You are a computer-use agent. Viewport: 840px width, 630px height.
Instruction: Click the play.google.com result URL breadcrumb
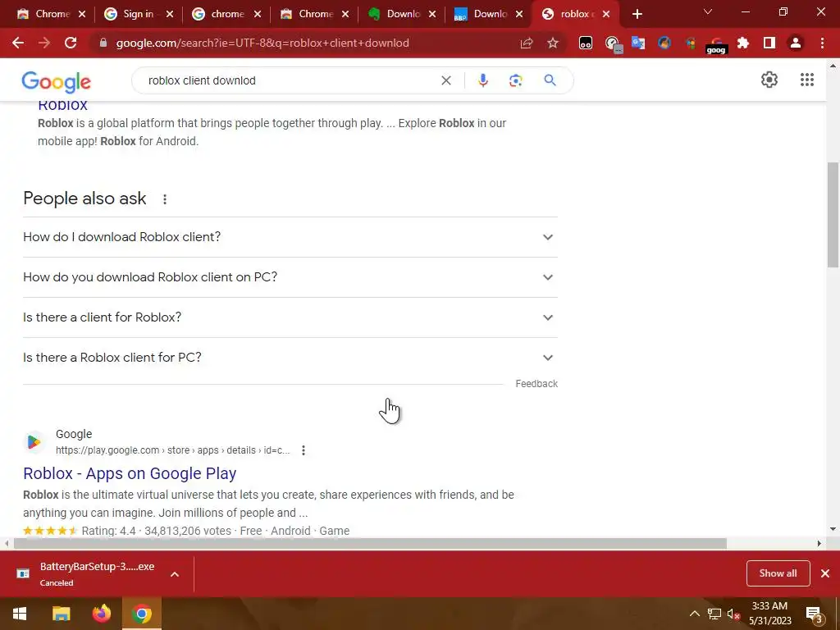pos(172,450)
